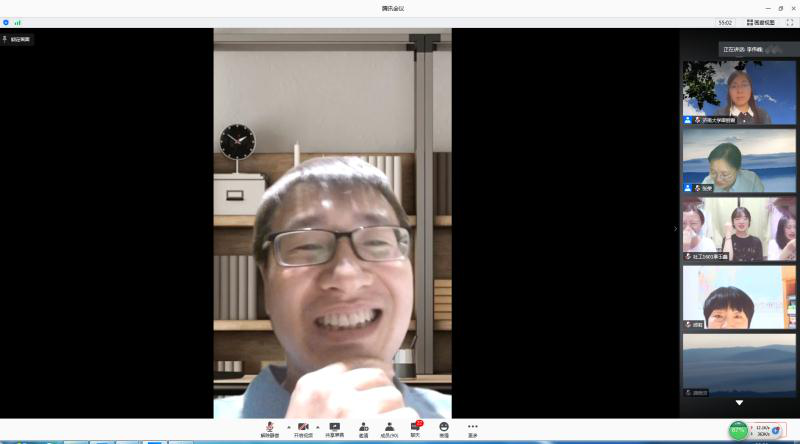Open audio options arrow beside microphone
Screen dimensions: 800x444
pos(289,427)
